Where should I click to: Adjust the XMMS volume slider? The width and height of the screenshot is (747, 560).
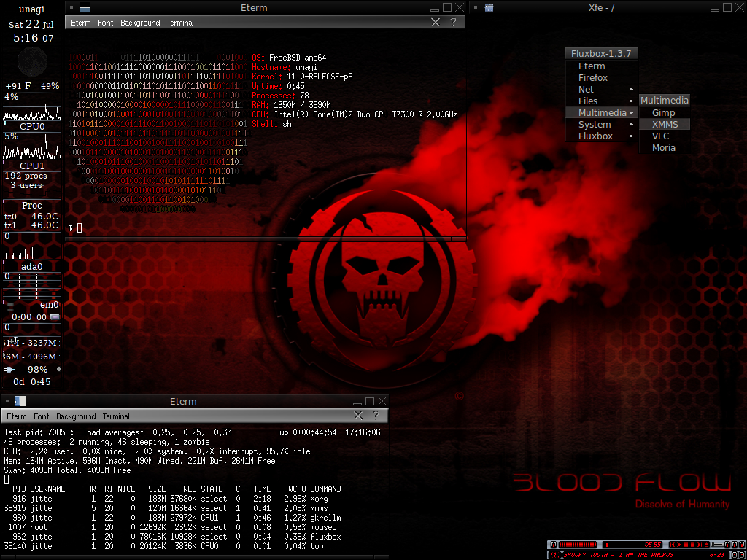click(717, 545)
